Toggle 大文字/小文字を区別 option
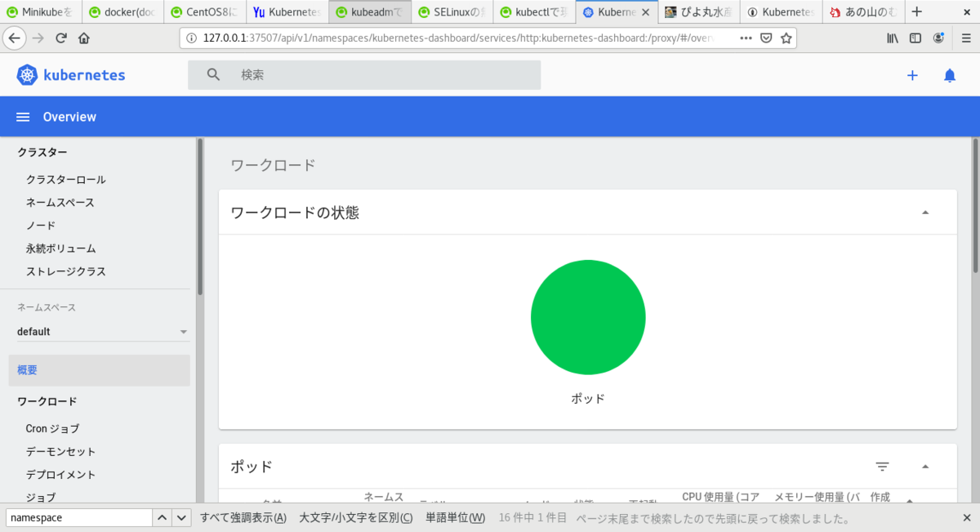980x532 pixels. (356, 518)
